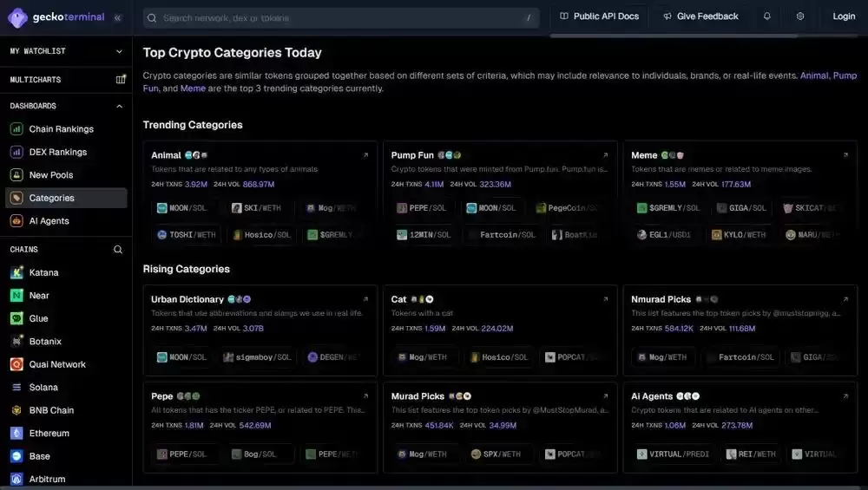
Task: Open the settings gear icon
Action: [x=800, y=16]
